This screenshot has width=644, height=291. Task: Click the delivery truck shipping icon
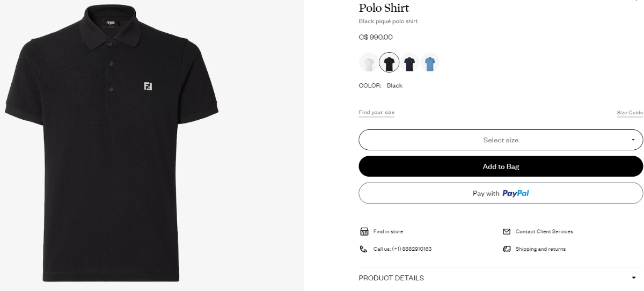coord(507,249)
